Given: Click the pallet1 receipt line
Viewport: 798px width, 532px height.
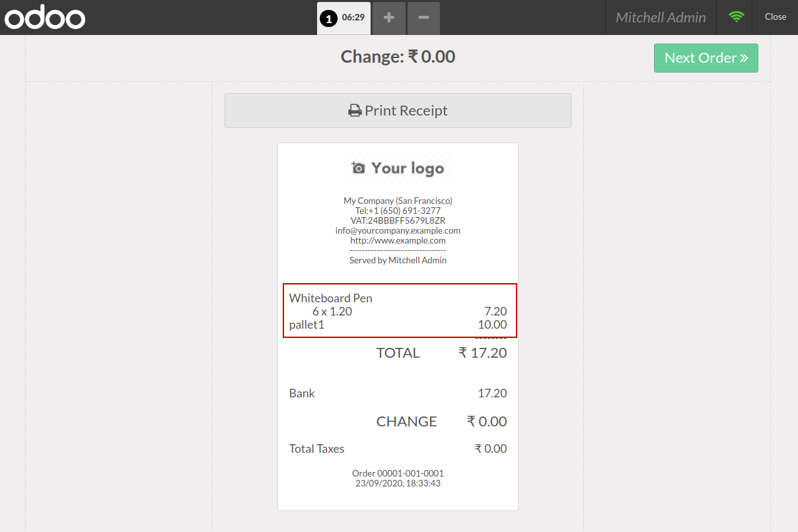Looking at the screenshot, I should 307,325.
